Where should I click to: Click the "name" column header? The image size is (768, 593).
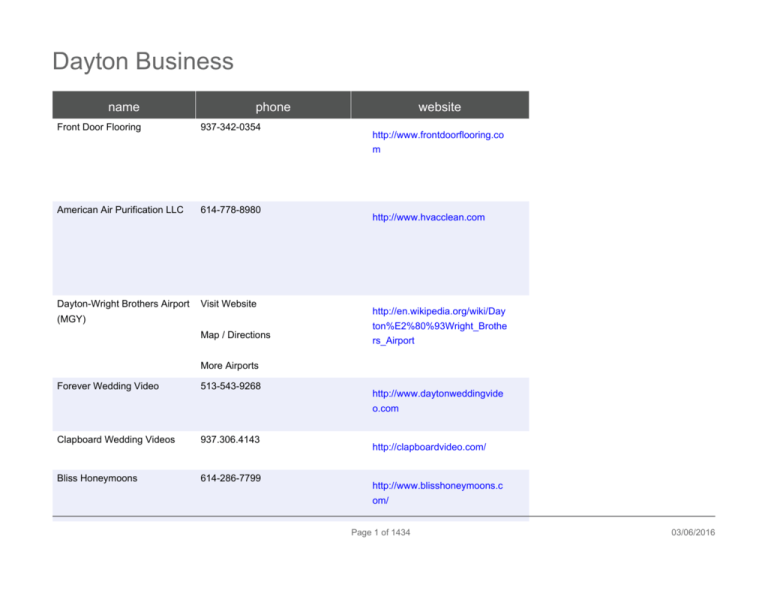[x=123, y=106]
